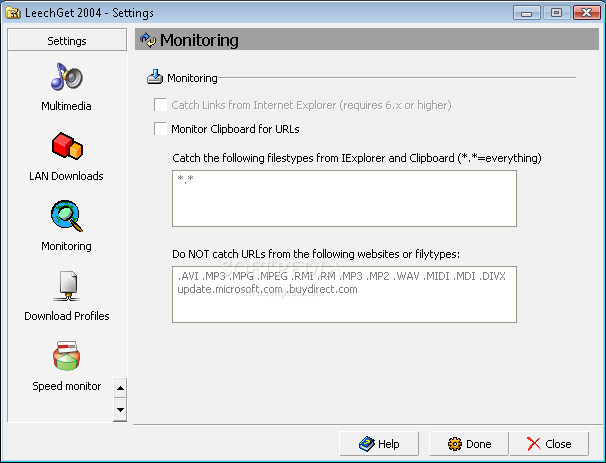The height and width of the screenshot is (463, 606).
Task: Click the Monitoring label in the sidebar
Action: click(66, 246)
